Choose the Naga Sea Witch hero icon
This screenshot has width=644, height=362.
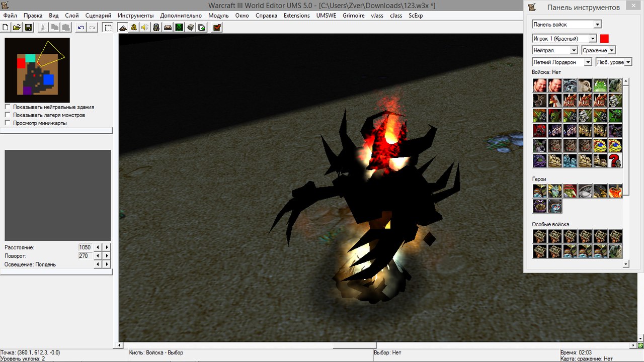click(555, 191)
